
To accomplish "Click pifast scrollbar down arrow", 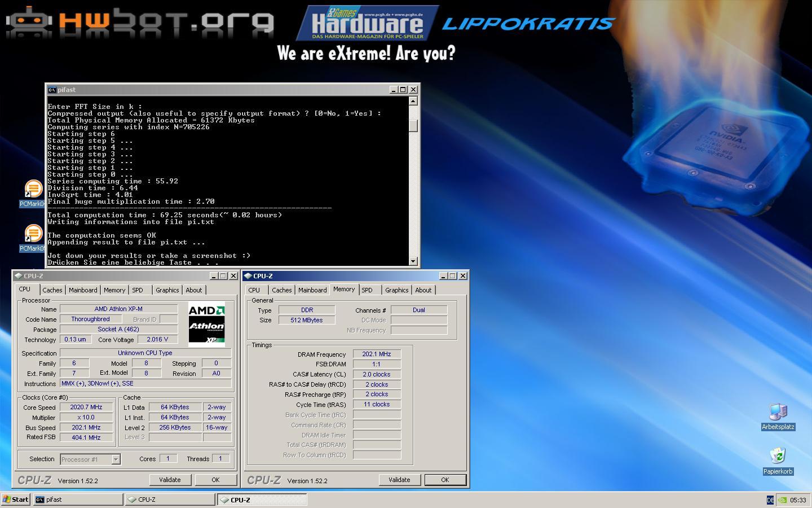I will 413,261.
